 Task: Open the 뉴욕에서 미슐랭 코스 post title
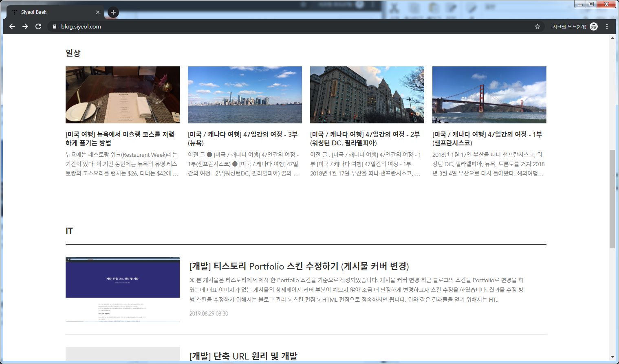click(120, 138)
